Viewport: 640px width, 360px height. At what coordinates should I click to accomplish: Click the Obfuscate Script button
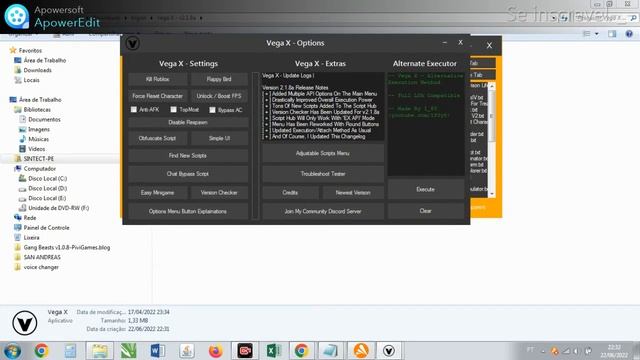(158, 138)
